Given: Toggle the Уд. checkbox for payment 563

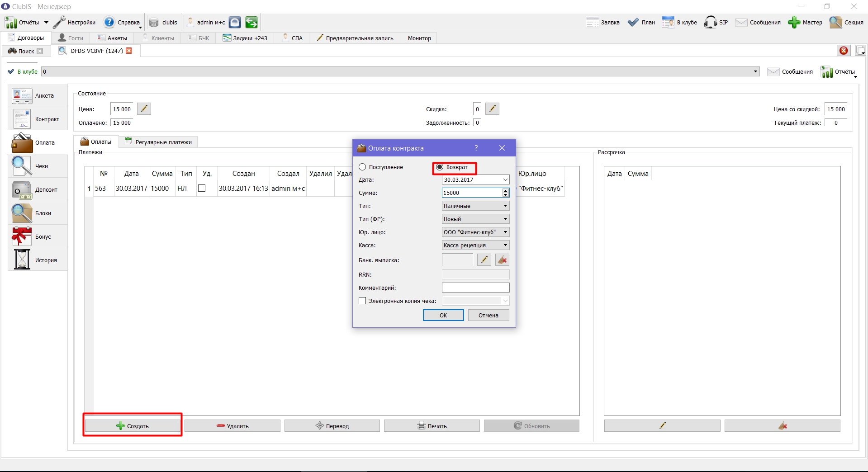Looking at the screenshot, I should pyautogui.click(x=202, y=188).
